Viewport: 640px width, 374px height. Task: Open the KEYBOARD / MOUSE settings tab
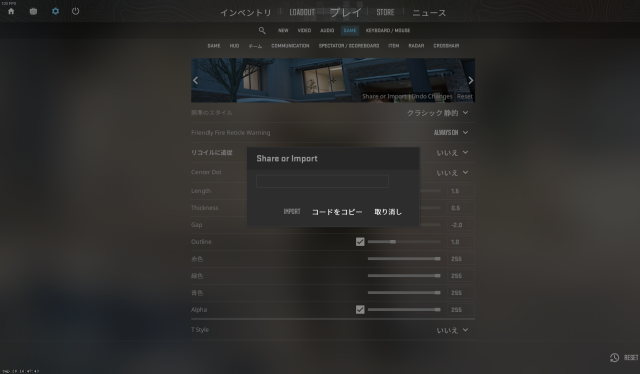(x=388, y=31)
